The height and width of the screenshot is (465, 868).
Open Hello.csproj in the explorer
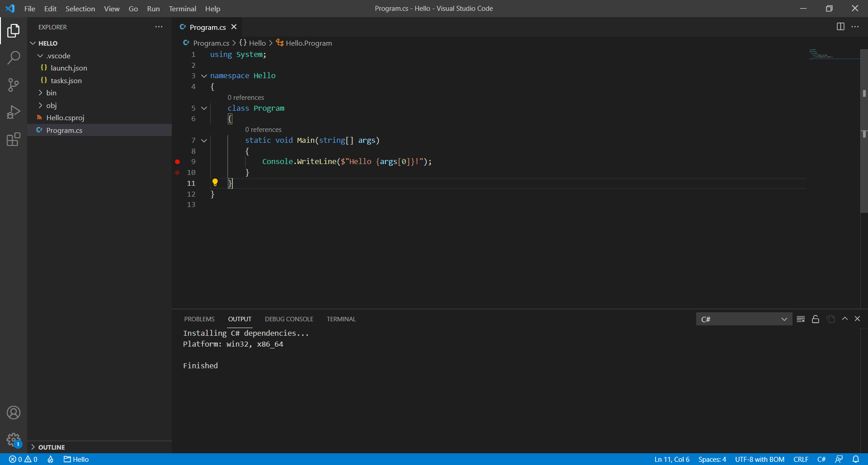(65, 117)
